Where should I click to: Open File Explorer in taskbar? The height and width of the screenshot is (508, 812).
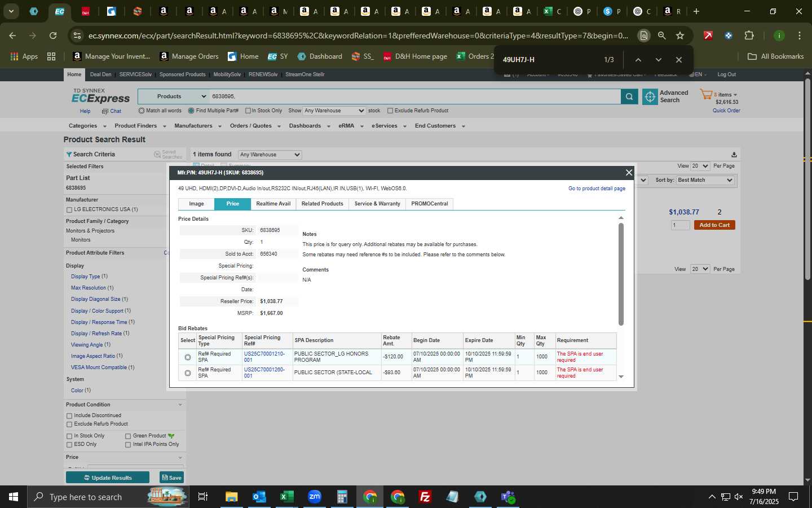(x=232, y=497)
